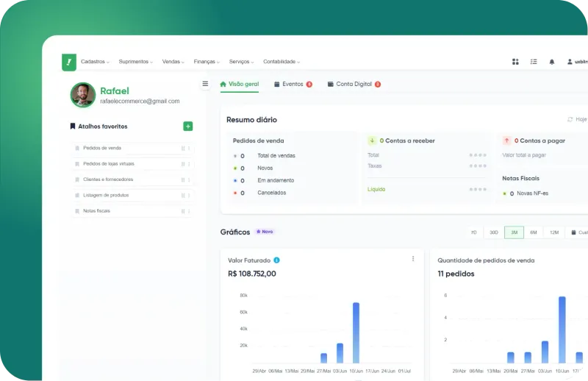Switch to the Eventos tab
The height and width of the screenshot is (381, 588).
(293, 84)
